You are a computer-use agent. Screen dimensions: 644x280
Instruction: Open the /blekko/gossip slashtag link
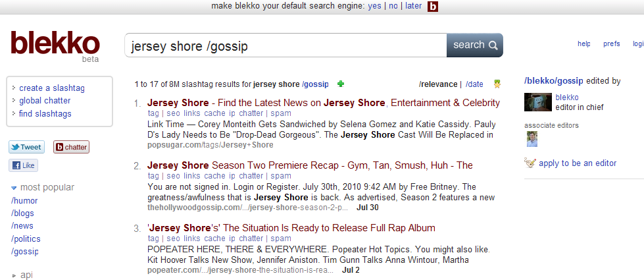[554, 80]
